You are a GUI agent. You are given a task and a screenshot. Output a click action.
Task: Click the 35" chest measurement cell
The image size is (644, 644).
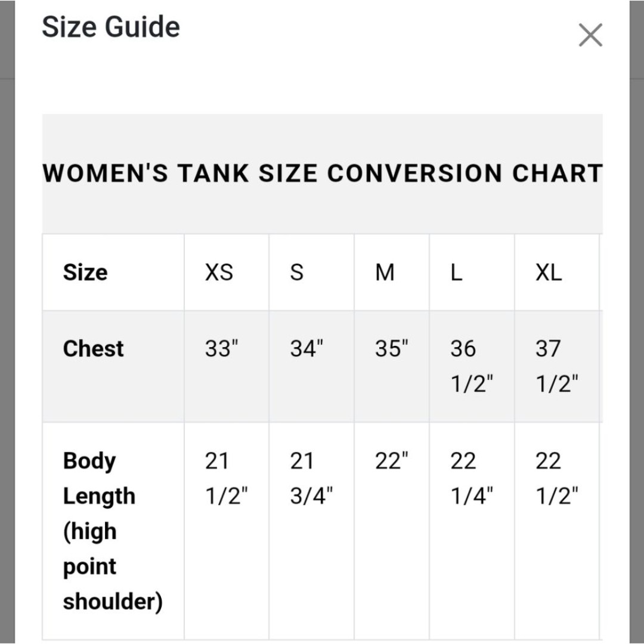click(391, 348)
